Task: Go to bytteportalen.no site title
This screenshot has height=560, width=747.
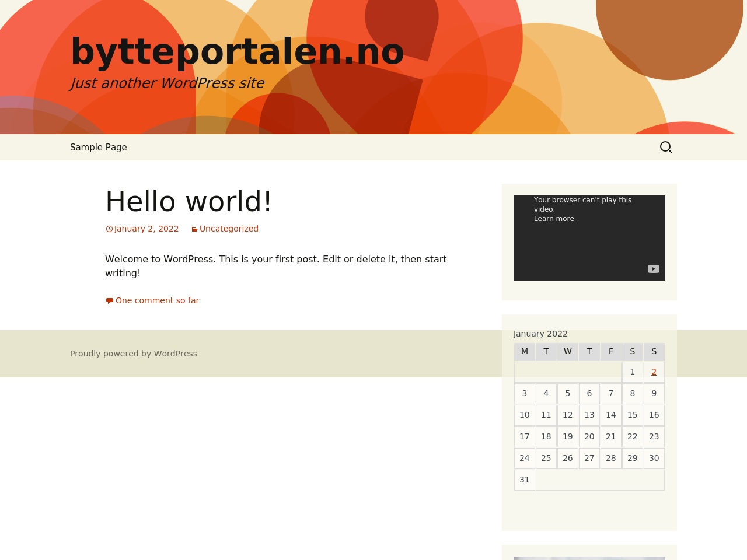Action: [237, 51]
